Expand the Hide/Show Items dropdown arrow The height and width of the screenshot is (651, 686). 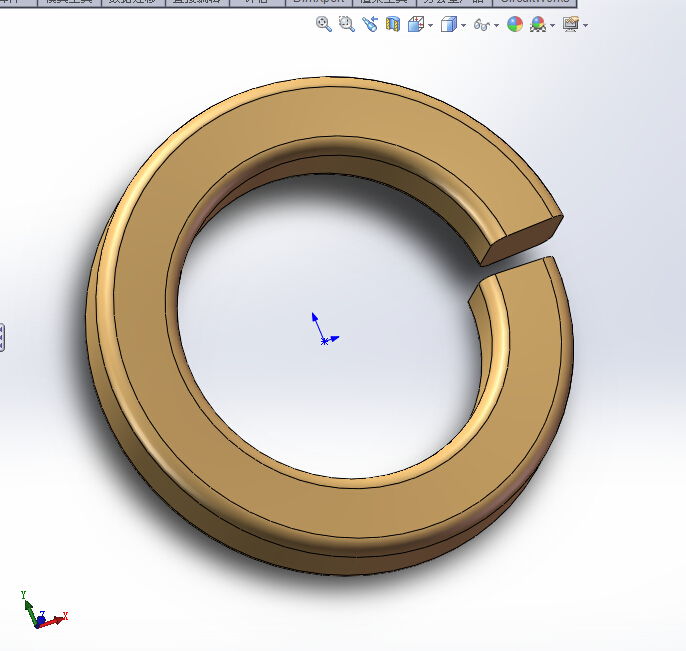point(497,25)
